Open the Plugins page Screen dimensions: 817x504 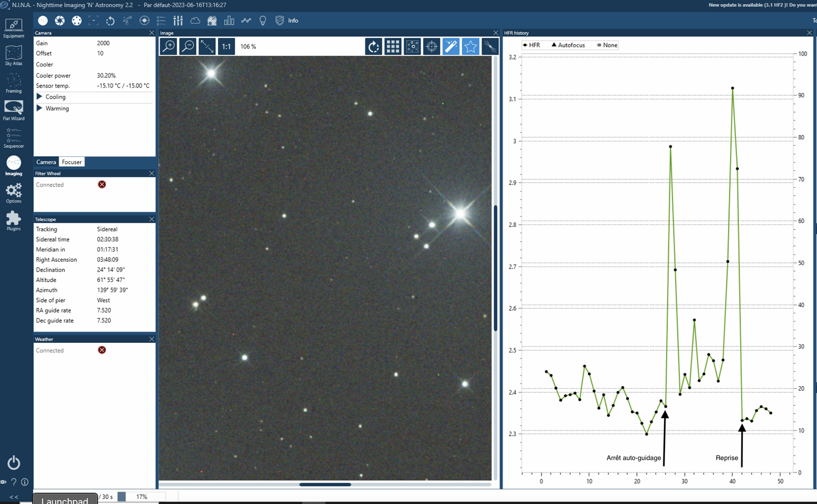pyautogui.click(x=14, y=220)
